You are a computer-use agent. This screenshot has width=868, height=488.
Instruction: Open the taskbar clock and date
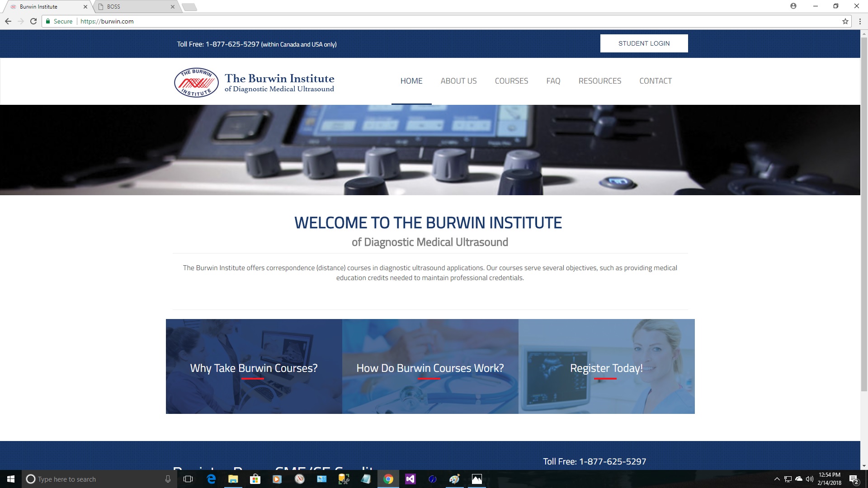point(830,479)
